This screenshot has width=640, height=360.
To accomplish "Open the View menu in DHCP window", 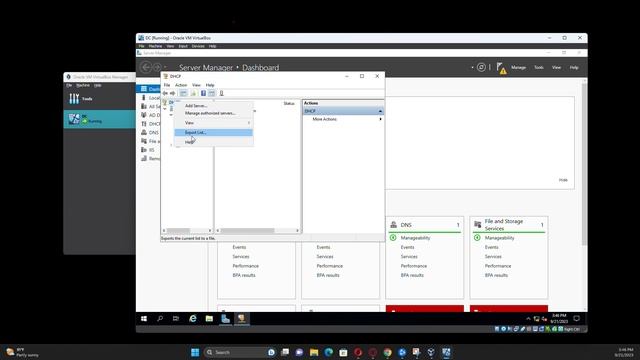I will 196,85.
